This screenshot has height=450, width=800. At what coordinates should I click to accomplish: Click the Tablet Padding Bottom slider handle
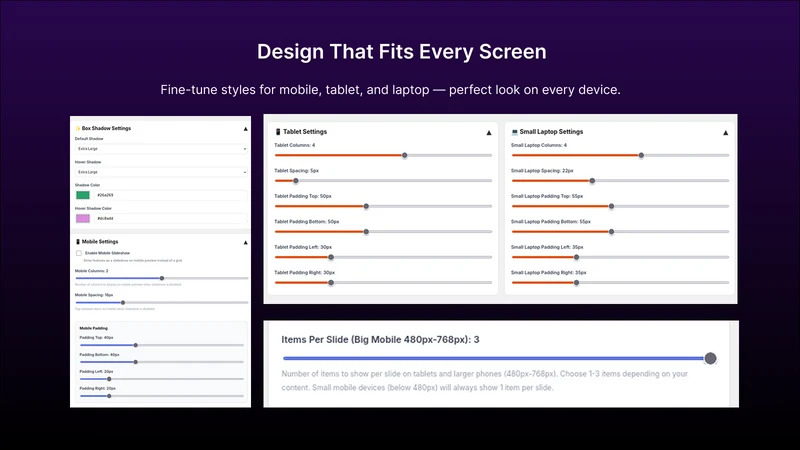point(366,232)
